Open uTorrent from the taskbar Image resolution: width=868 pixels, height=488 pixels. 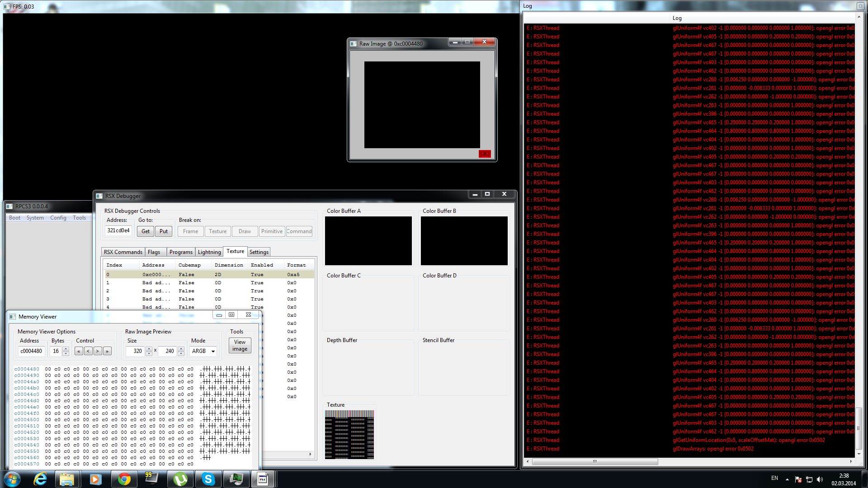tap(180, 479)
